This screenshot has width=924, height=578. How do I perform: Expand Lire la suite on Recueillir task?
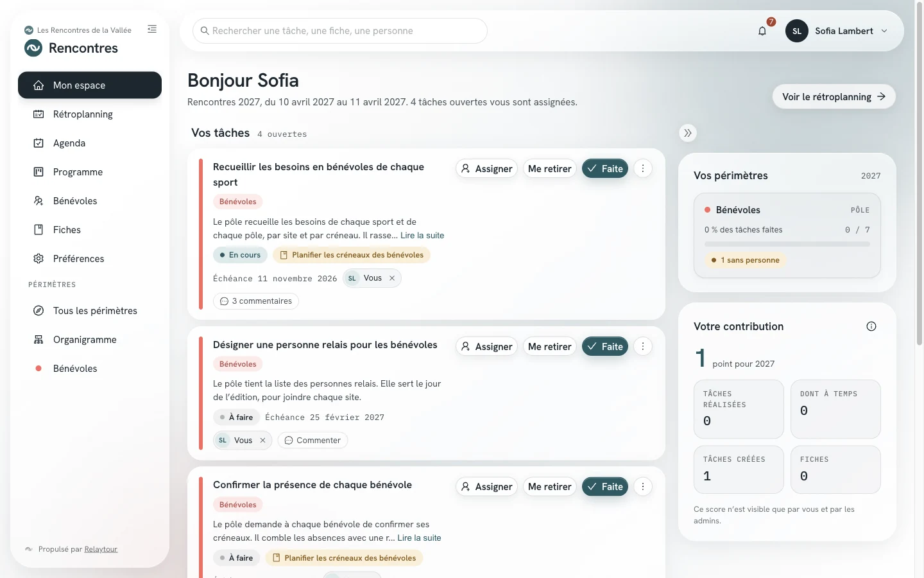tap(422, 236)
